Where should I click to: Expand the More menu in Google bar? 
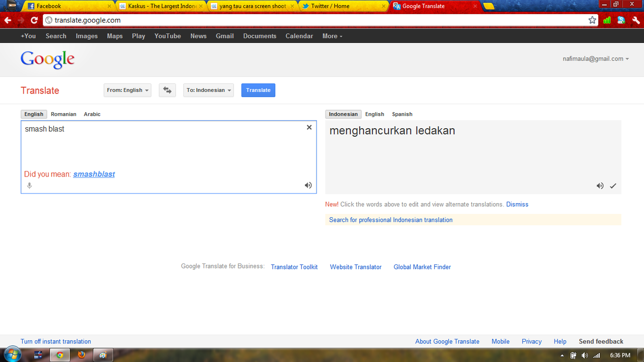point(332,36)
